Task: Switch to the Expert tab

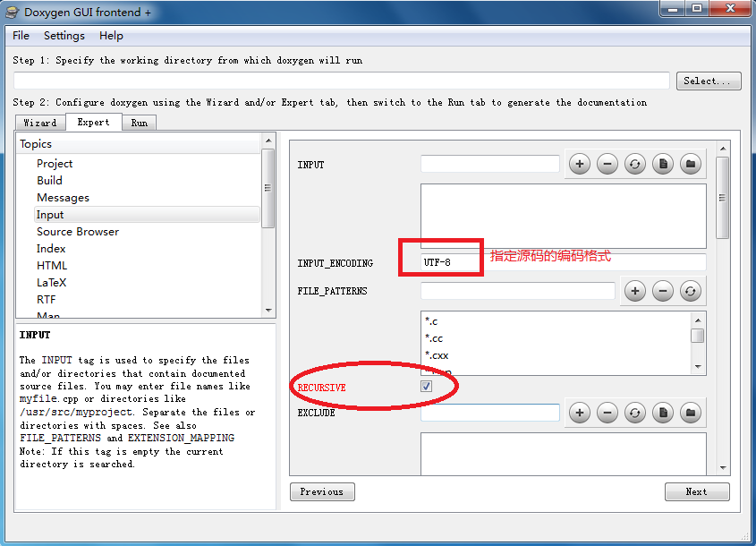Action: click(94, 122)
